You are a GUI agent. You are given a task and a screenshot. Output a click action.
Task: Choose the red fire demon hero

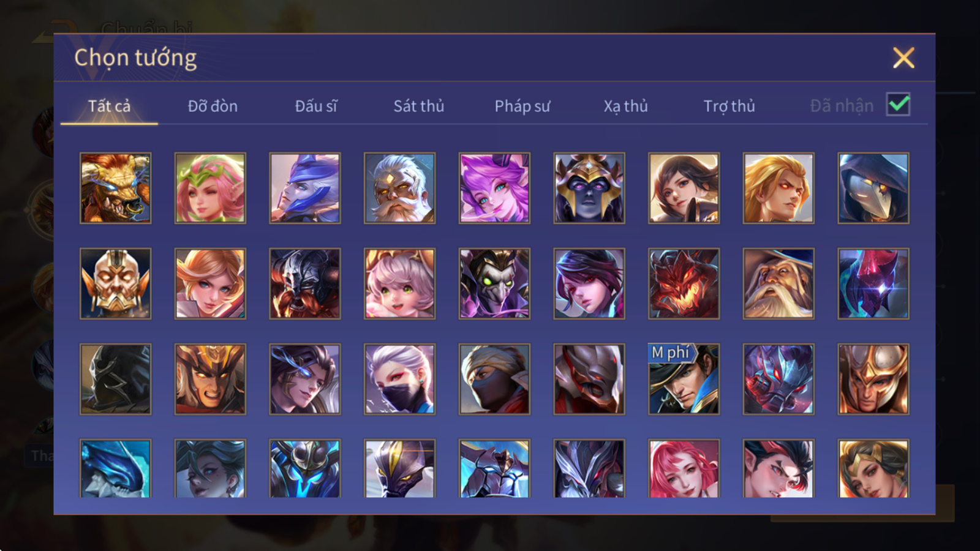(x=684, y=283)
